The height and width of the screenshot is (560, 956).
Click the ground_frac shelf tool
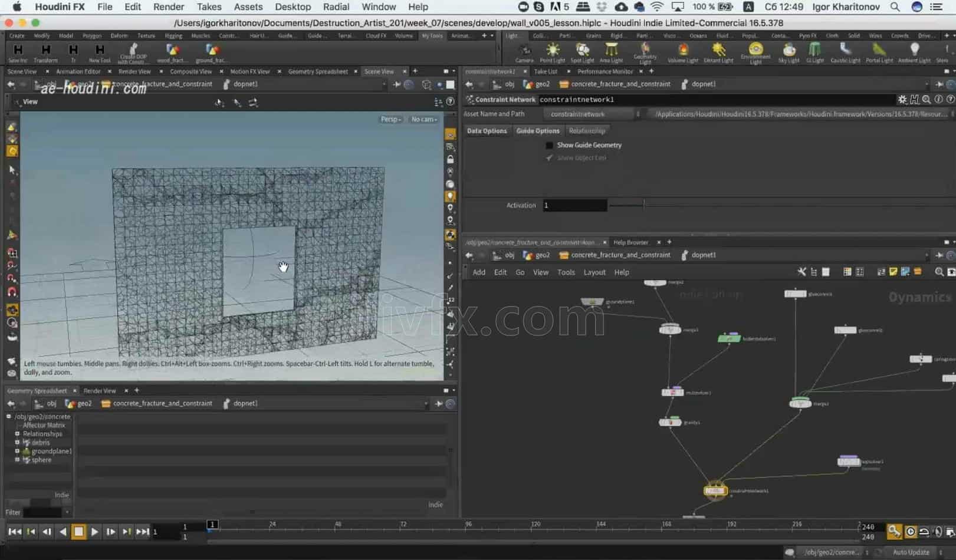click(211, 52)
